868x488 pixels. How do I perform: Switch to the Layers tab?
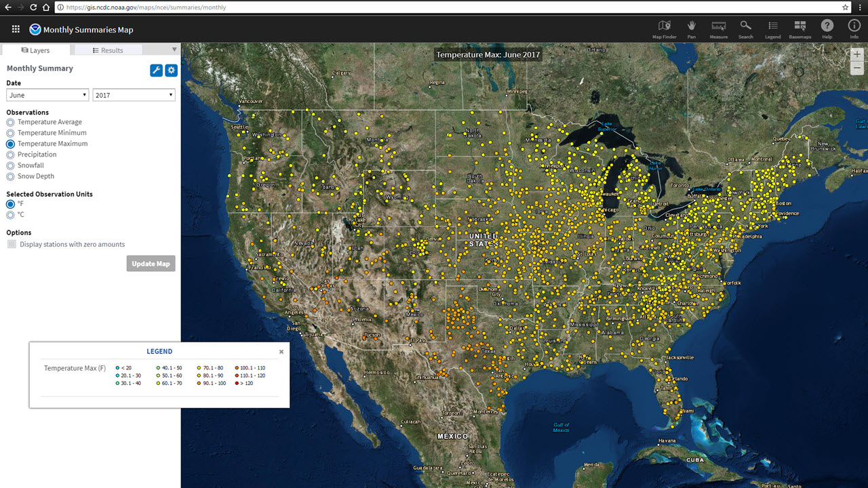click(35, 50)
